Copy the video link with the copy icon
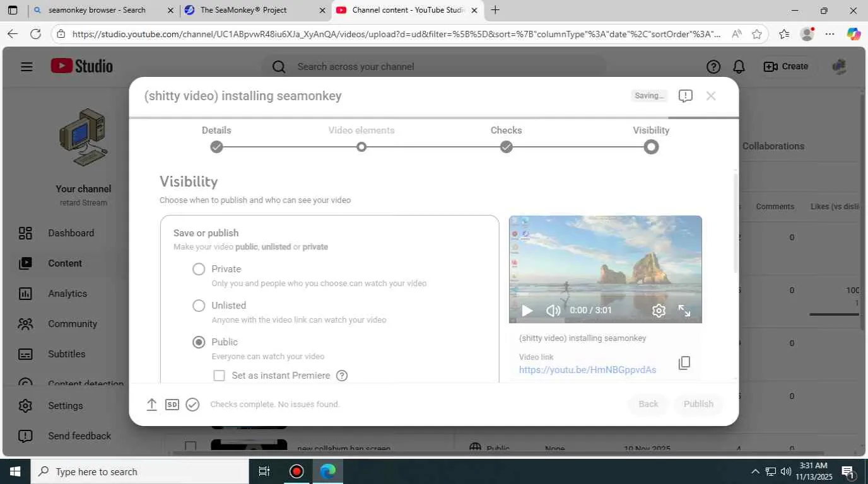The width and height of the screenshot is (868, 484). point(684,363)
